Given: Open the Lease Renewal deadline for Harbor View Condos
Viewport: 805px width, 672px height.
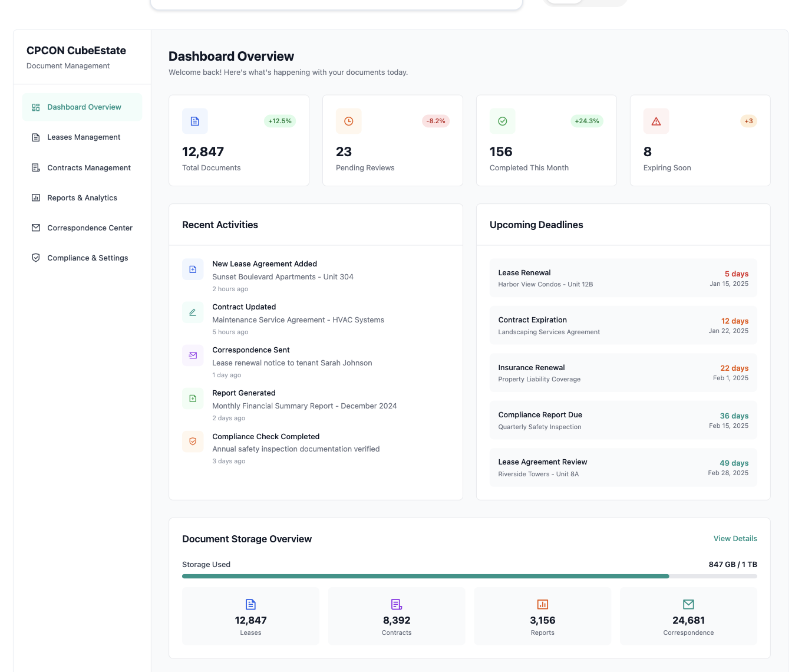Looking at the screenshot, I should (623, 278).
